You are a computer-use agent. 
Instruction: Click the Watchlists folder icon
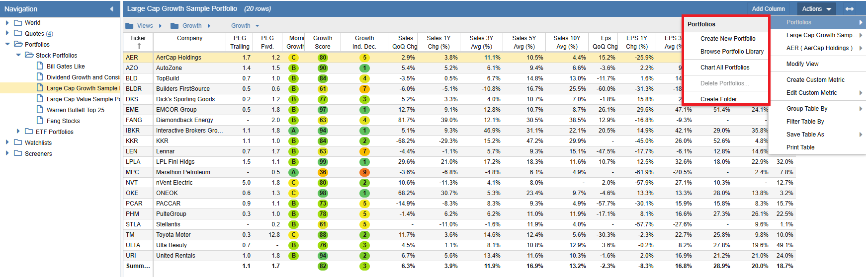click(18, 142)
